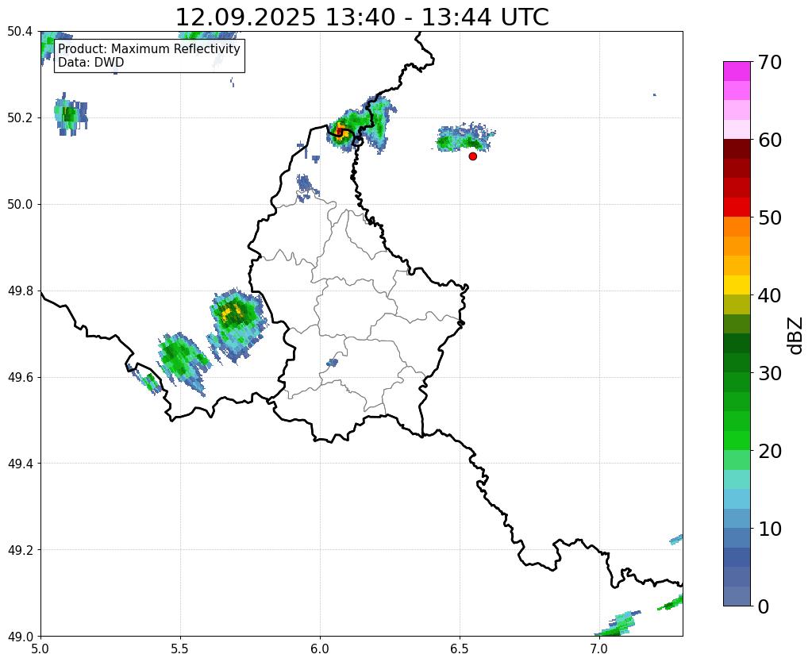This screenshot has width=812, height=662.
Task: Click the latitude tick label 49.0
Action: pyautogui.click(x=20, y=637)
